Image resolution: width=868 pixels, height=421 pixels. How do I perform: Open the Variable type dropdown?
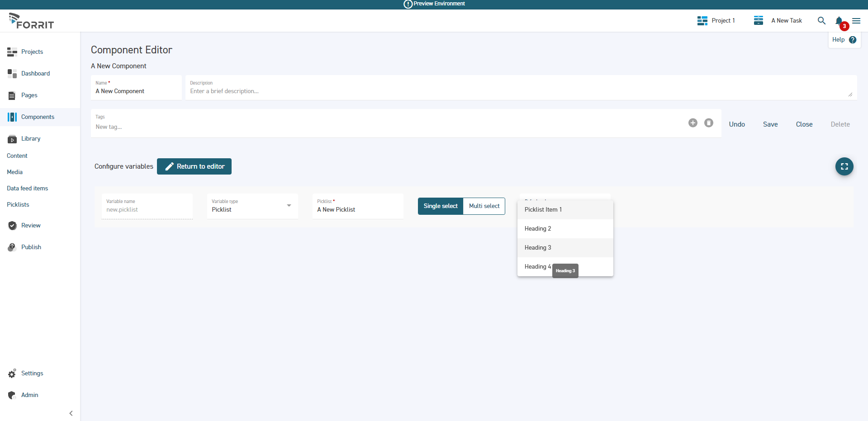point(252,206)
